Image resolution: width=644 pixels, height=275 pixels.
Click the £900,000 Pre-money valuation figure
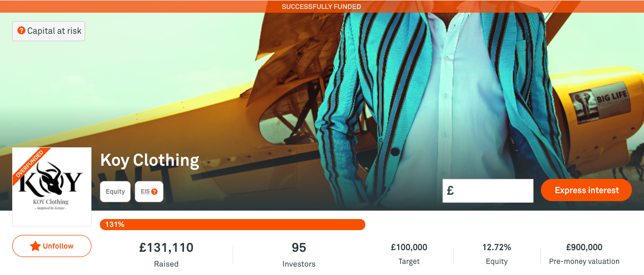584,247
